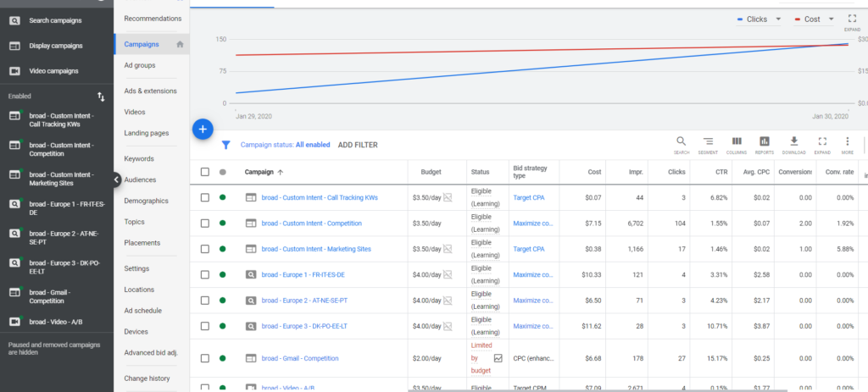Click the funnel filter icon
This screenshot has height=392, width=868.
coord(226,145)
